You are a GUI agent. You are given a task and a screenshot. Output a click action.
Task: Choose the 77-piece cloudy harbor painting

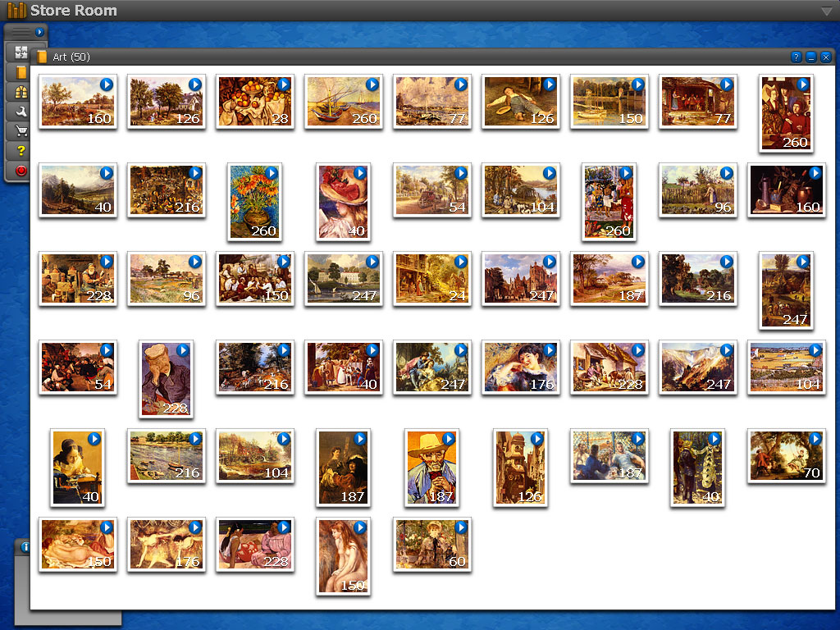[x=431, y=101]
